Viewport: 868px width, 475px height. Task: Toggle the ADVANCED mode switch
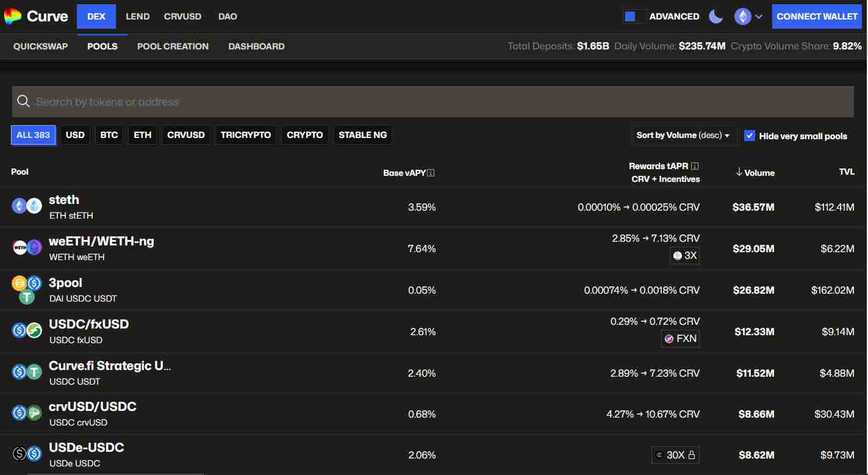634,16
